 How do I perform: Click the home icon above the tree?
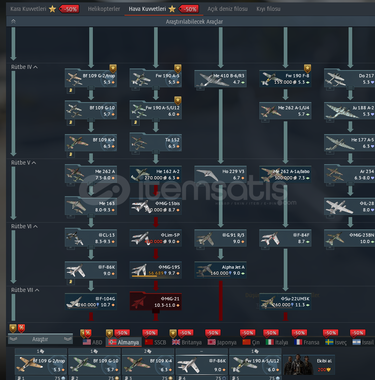(x=13, y=21)
